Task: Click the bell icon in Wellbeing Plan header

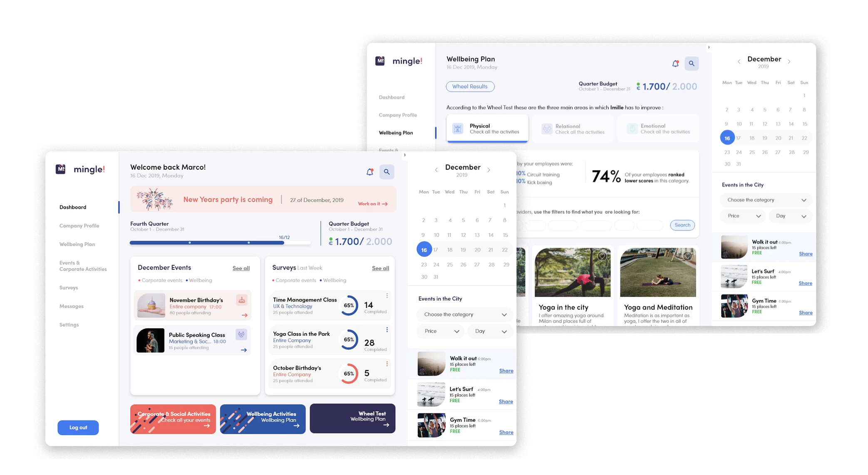Action: click(x=675, y=64)
